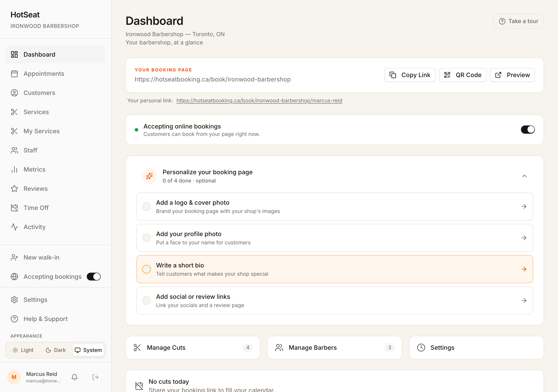Log out using the exit icon

click(x=95, y=377)
